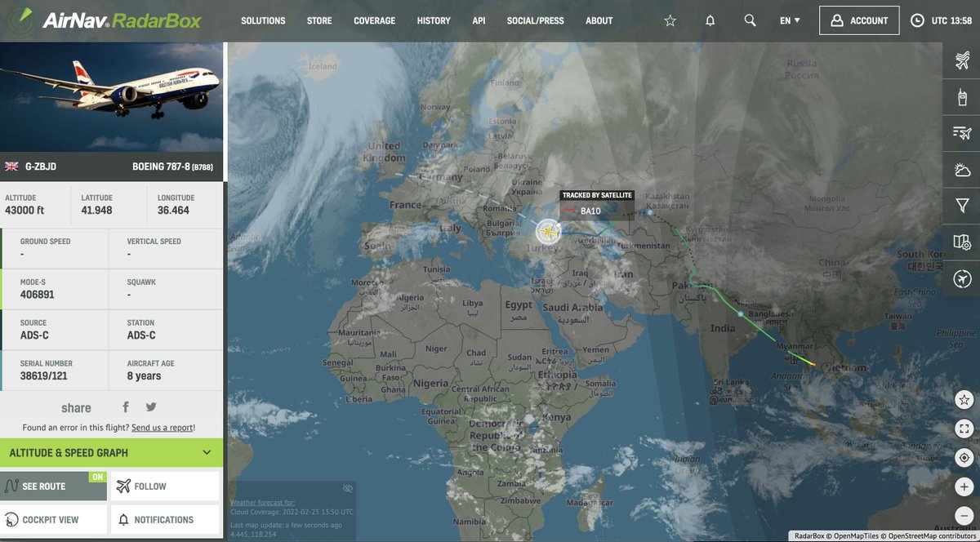Share flight on Facebook
Viewport: 980px width, 542px height.
[126, 407]
